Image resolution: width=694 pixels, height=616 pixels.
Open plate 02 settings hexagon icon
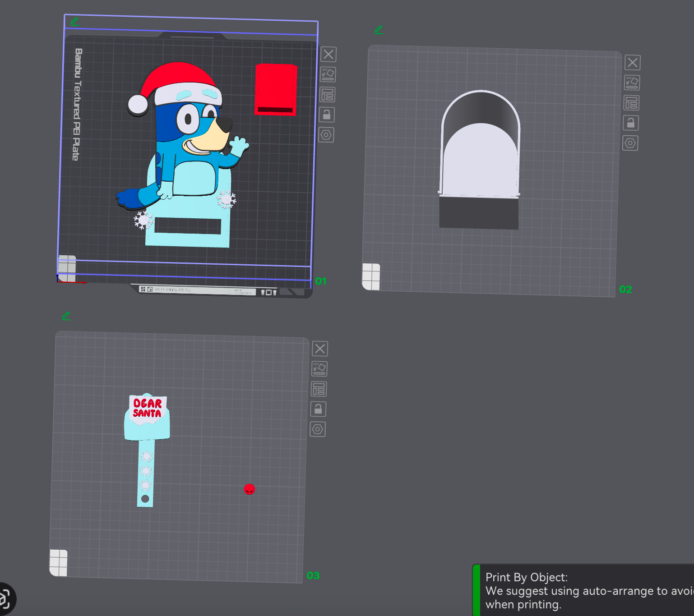(x=630, y=143)
